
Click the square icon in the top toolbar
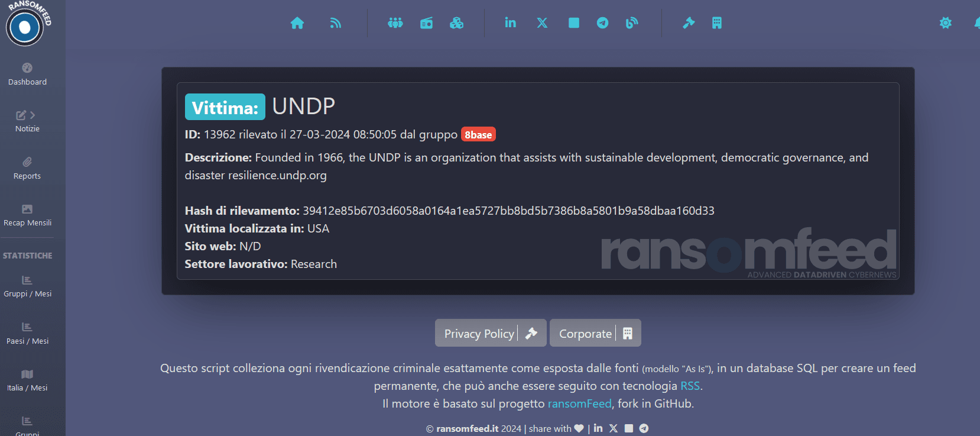coord(573,23)
